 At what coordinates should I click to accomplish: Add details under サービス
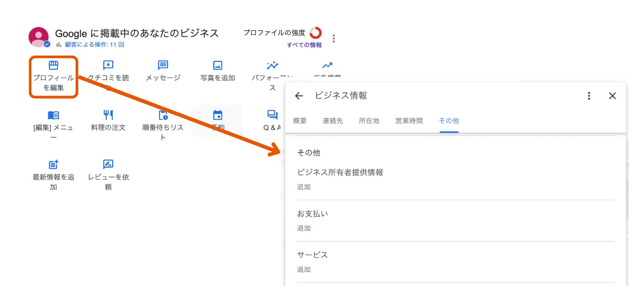click(x=304, y=270)
